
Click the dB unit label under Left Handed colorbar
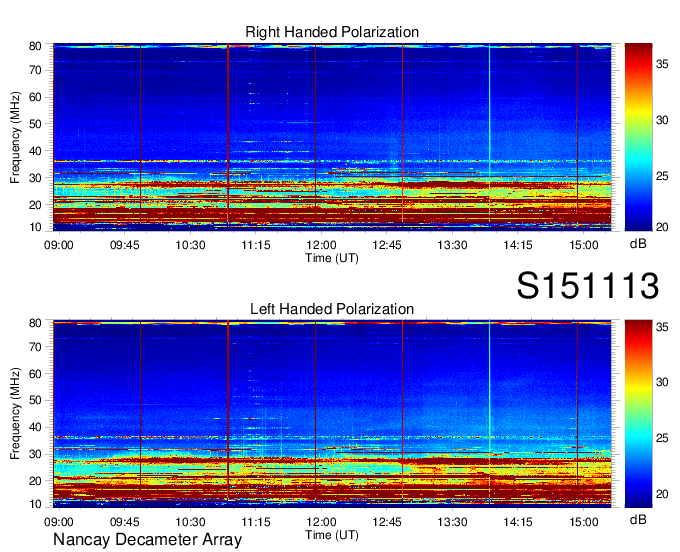click(638, 519)
